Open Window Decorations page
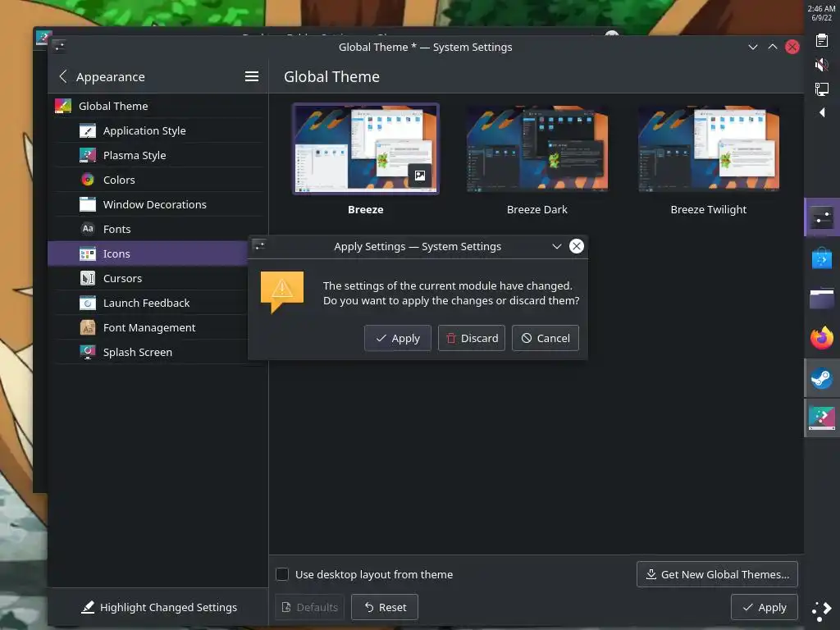 tap(159, 204)
